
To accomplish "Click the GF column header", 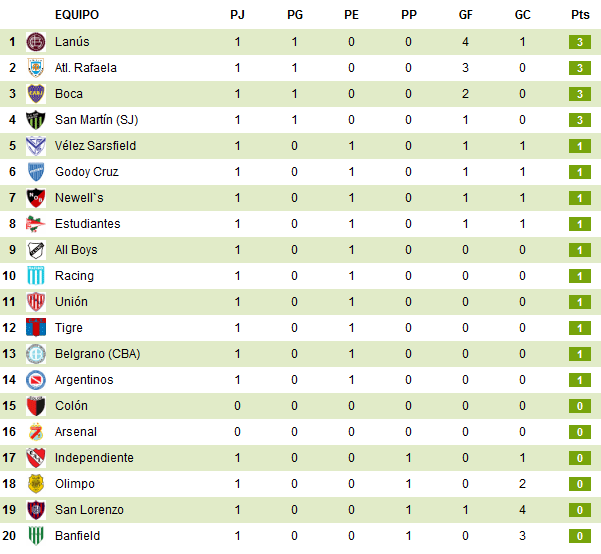I will [x=466, y=15].
